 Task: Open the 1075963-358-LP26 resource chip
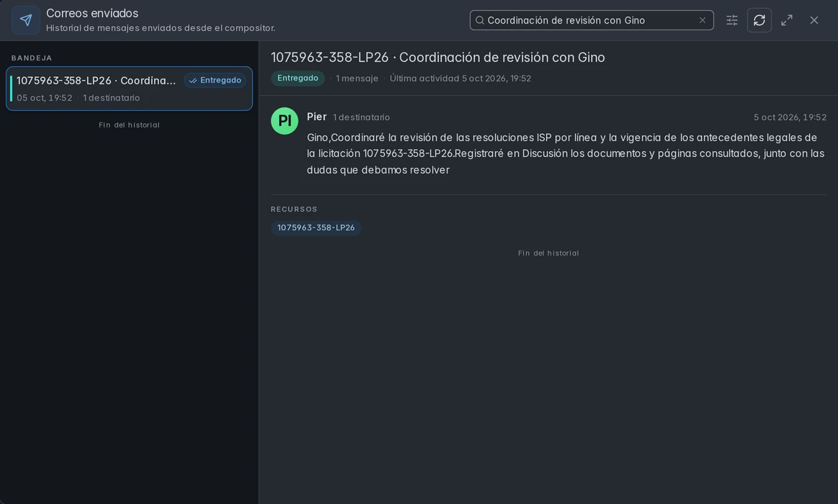[x=316, y=228]
